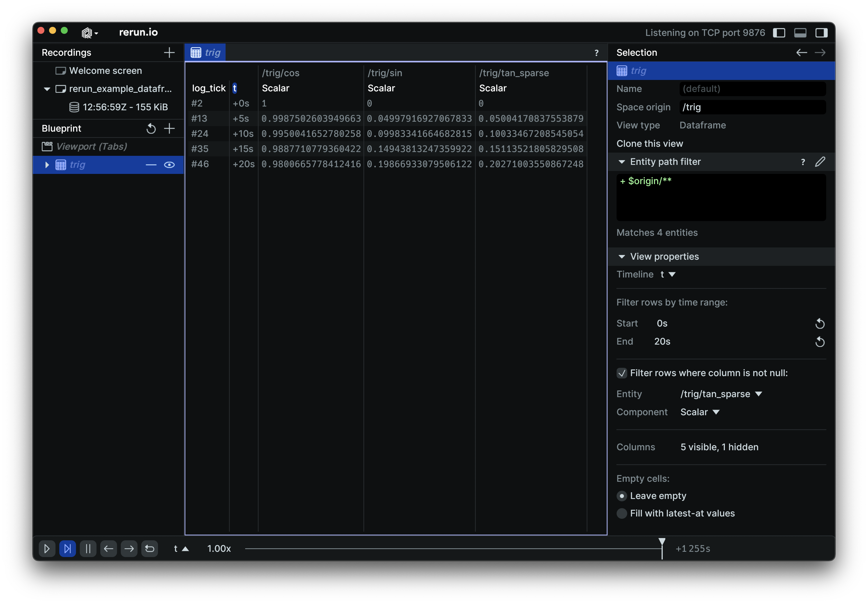Collapse the View properties section
This screenshot has height=604, width=868.
tap(622, 257)
